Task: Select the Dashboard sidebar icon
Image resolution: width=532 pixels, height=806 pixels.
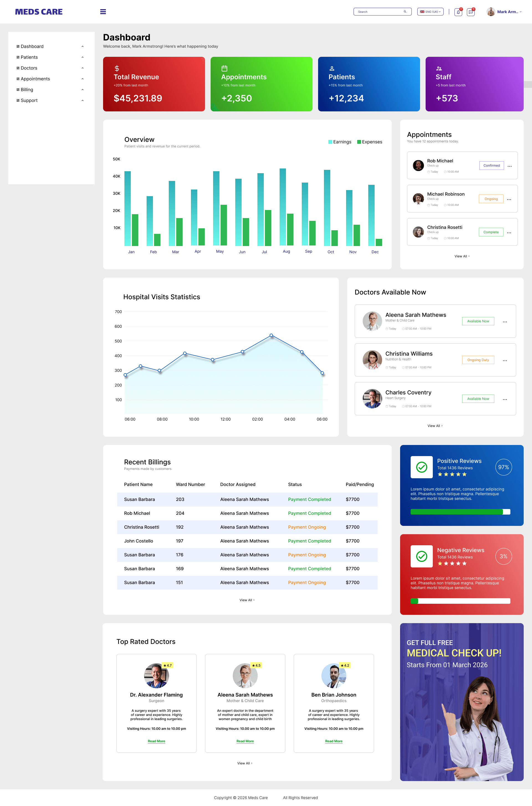Action: click(18, 46)
